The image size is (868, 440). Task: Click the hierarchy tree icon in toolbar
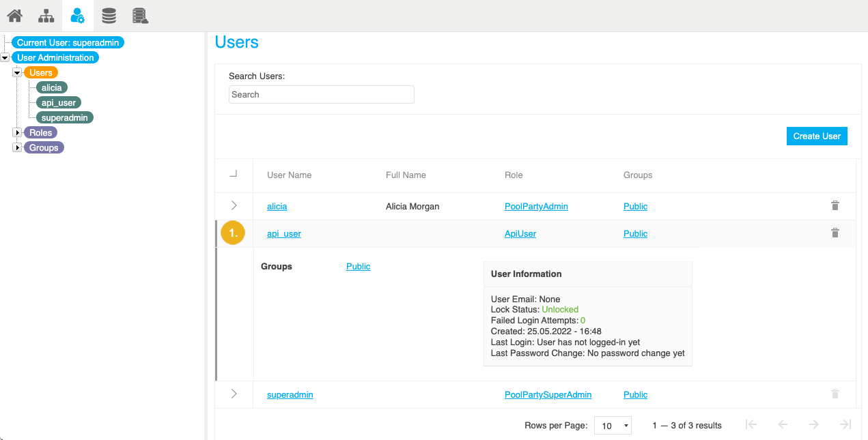tap(46, 15)
